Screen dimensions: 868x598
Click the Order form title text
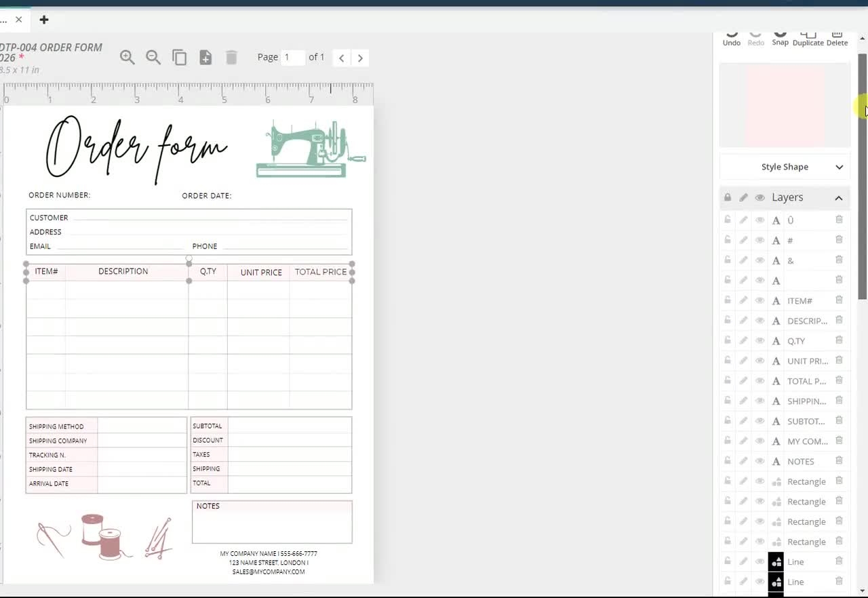pos(136,148)
